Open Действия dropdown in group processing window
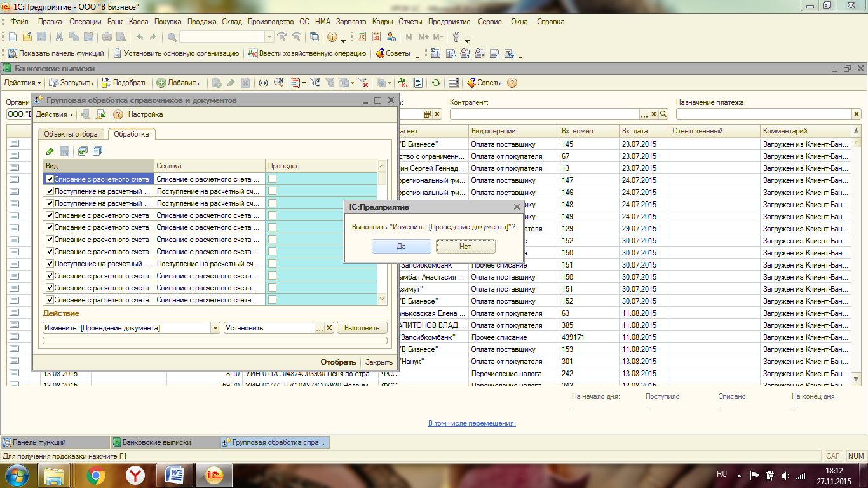Image resolution: width=868 pixels, height=488 pixels. click(54, 114)
